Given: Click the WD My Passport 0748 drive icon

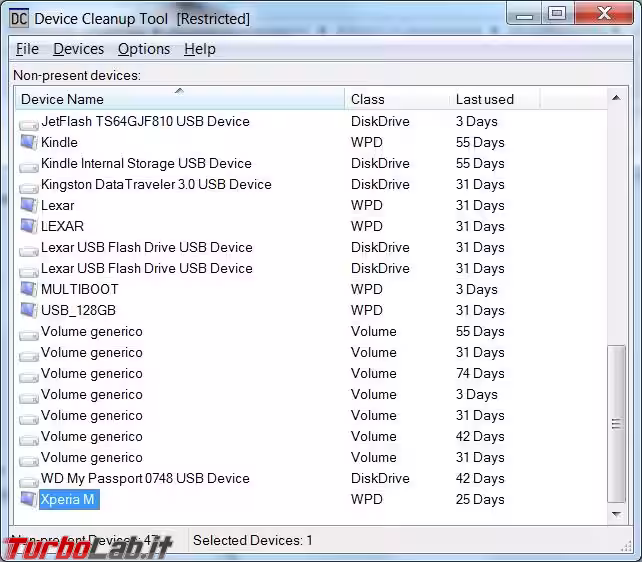Looking at the screenshot, I should coord(28,479).
